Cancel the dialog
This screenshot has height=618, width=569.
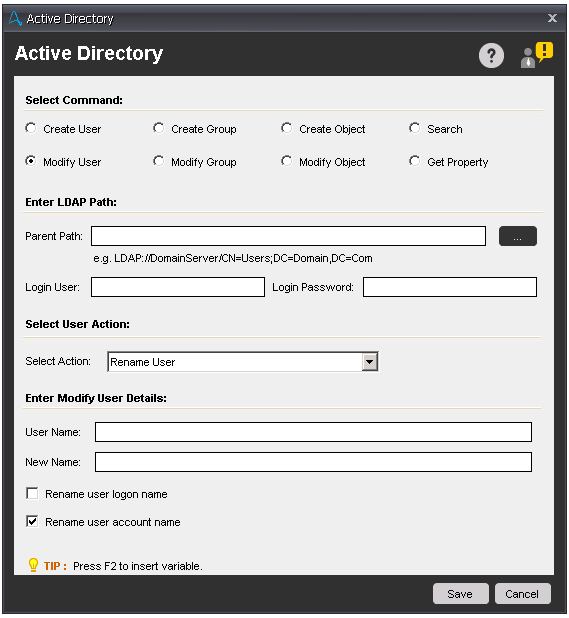click(x=523, y=594)
